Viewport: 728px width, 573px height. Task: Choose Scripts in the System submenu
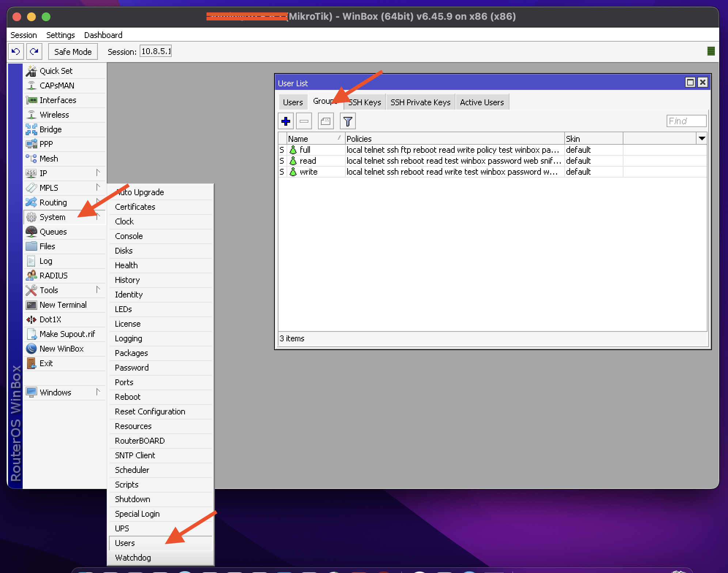[161, 485]
